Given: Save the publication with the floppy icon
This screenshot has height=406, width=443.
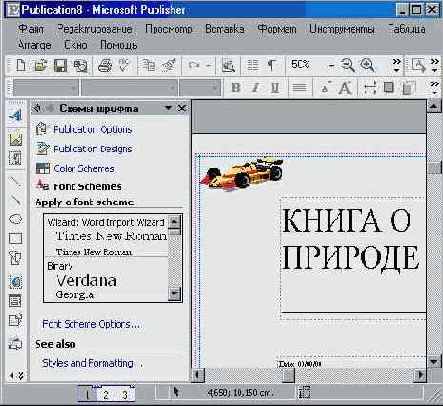Looking at the screenshot, I should [60, 65].
